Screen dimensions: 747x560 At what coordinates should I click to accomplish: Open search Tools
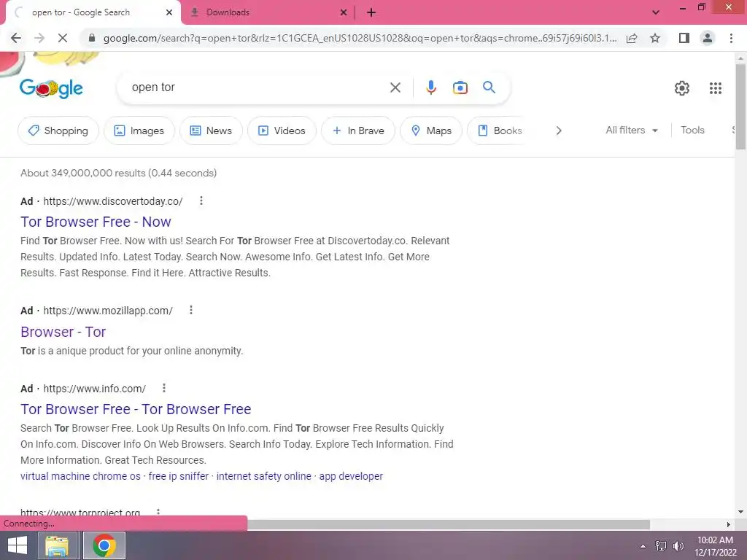692,130
